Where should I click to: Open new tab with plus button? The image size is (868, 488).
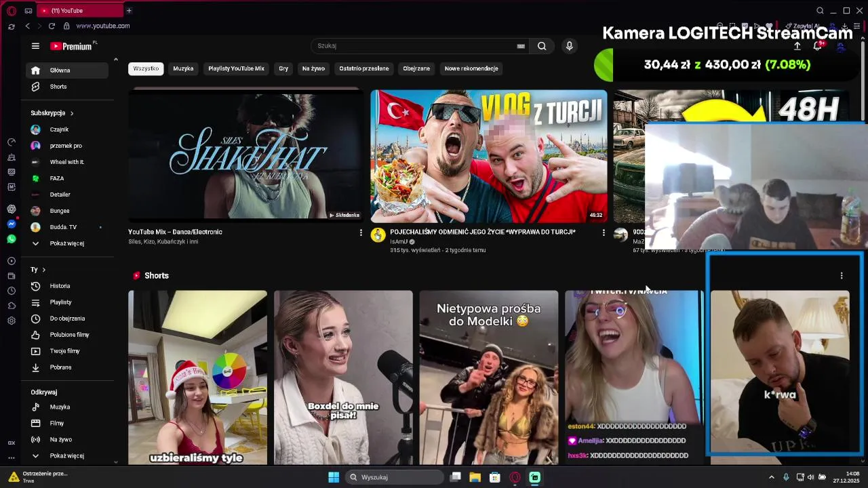click(x=129, y=11)
